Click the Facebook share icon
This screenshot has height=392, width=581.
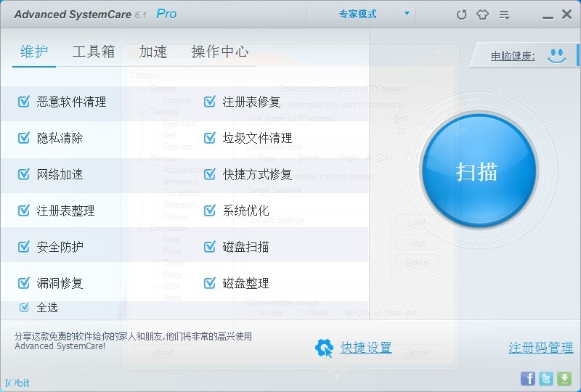coord(528,378)
